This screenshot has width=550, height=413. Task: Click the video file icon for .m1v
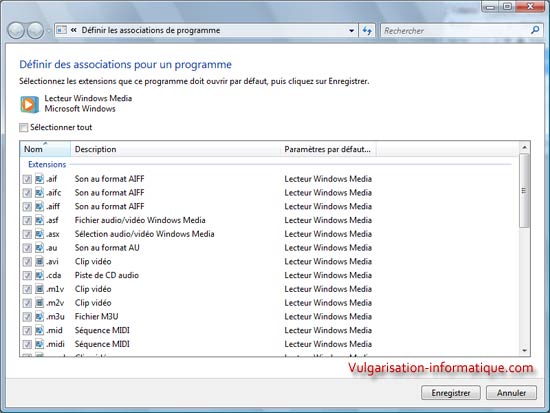(39, 289)
